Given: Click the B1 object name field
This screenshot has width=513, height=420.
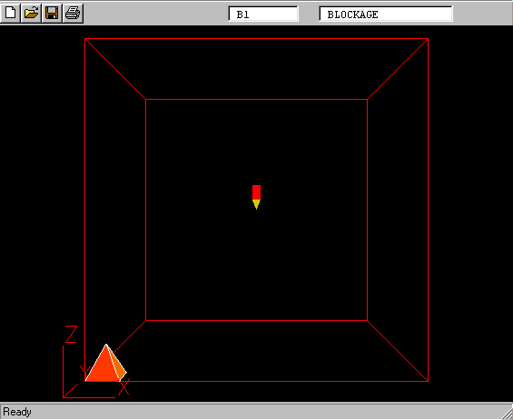Looking at the screenshot, I should 263,14.
